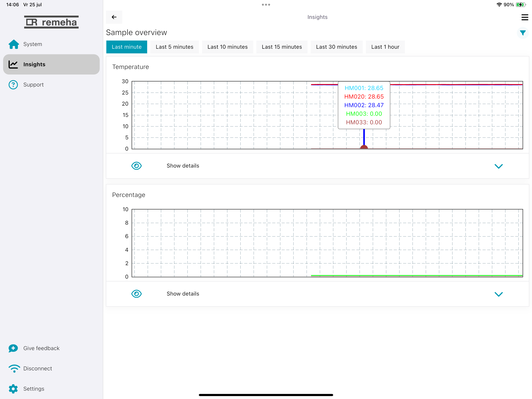Click the HM001: 28.65 tooltip value
This screenshot has width=532, height=399.
click(364, 88)
